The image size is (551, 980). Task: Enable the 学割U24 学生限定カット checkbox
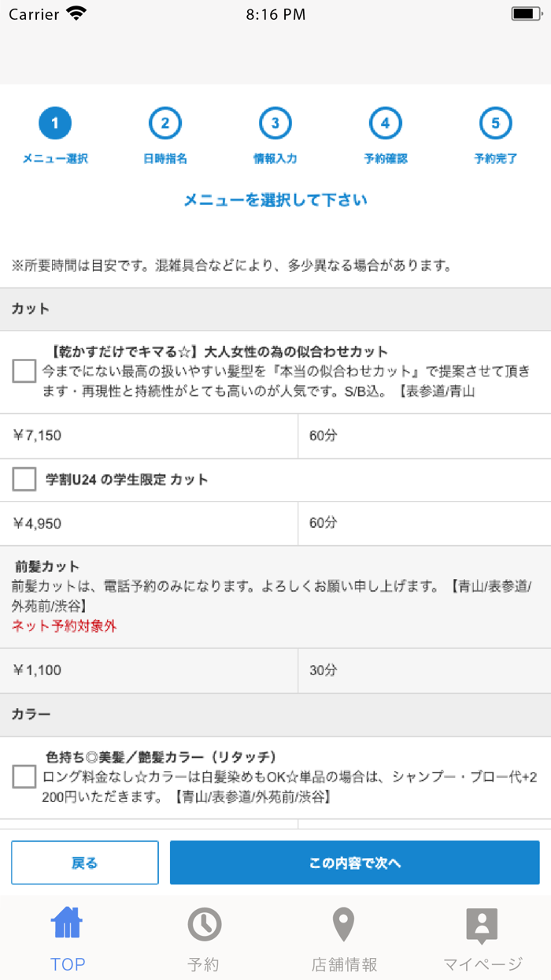click(24, 480)
